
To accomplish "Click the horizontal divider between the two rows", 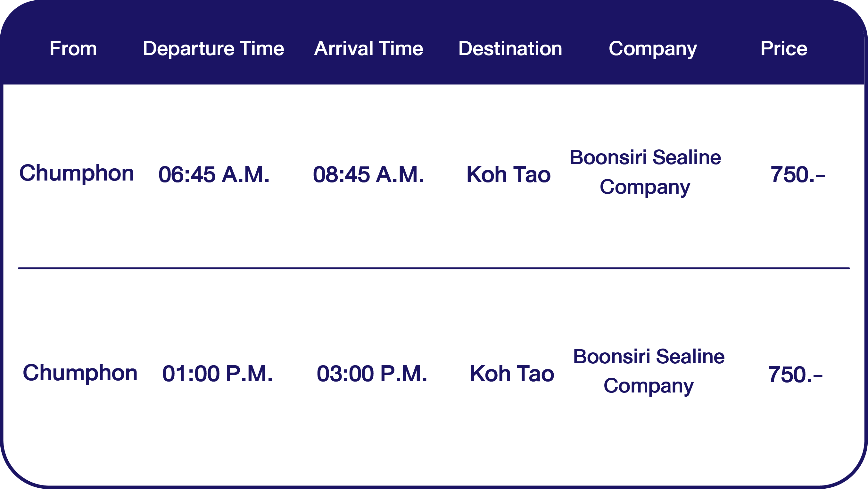I will click(x=434, y=268).
